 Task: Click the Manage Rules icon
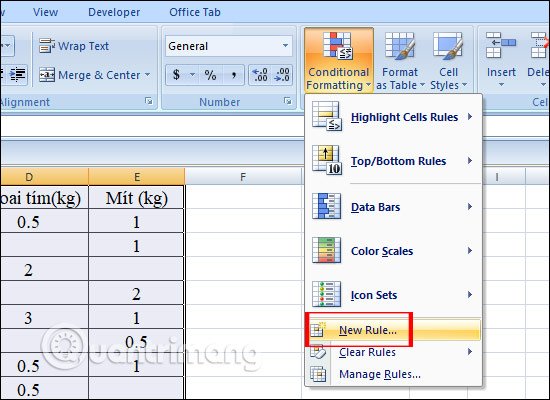318,374
